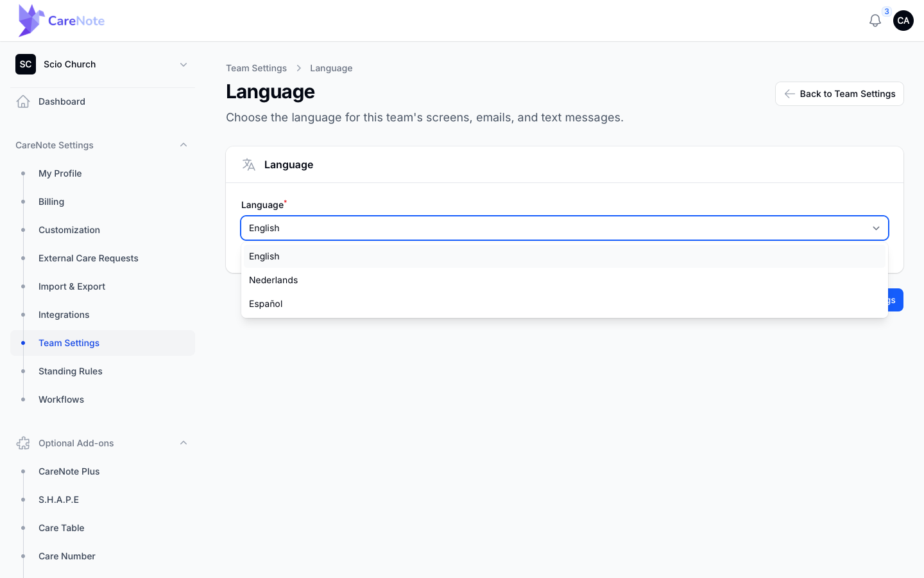Viewport: 924px width, 578px height.
Task: Close the Language dropdown showing English
Action: (x=565, y=228)
